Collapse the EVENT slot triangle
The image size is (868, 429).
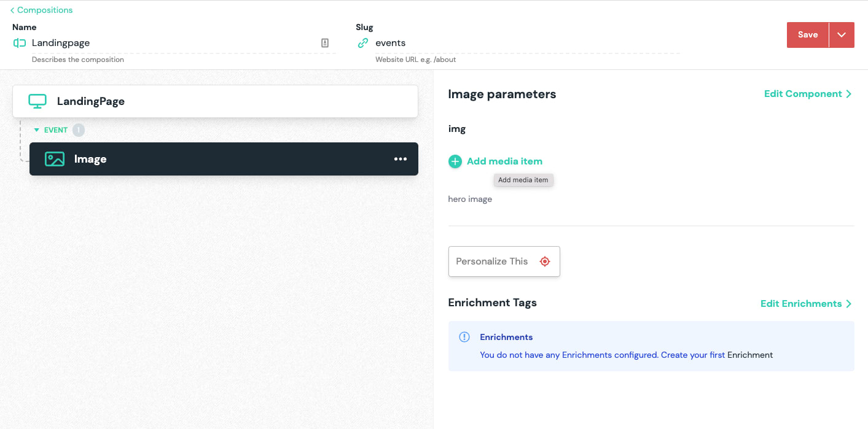(x=36, y=130)
